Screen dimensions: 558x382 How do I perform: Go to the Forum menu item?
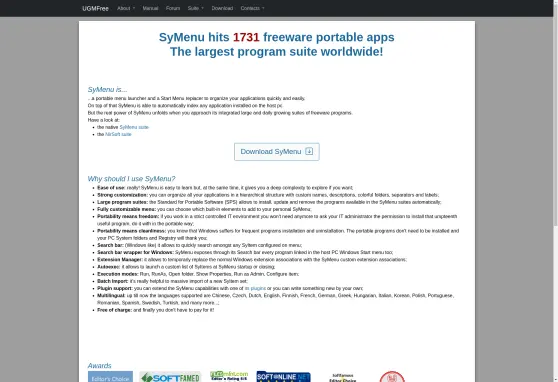173,8
